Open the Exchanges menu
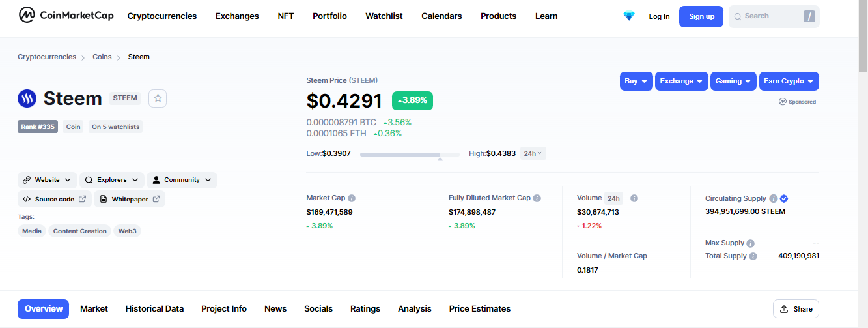The width and height of the screenshot is (868, 328). coord(237,16)
